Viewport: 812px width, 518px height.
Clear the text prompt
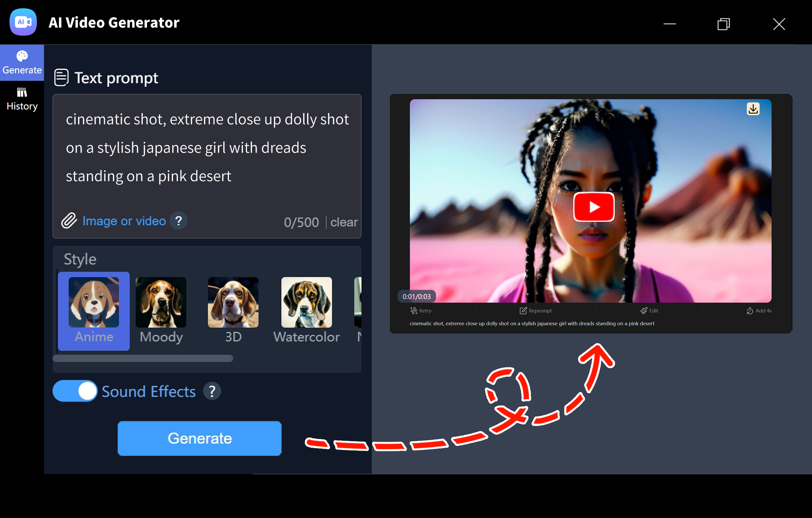pyautogui.click(x=344, y=222)
